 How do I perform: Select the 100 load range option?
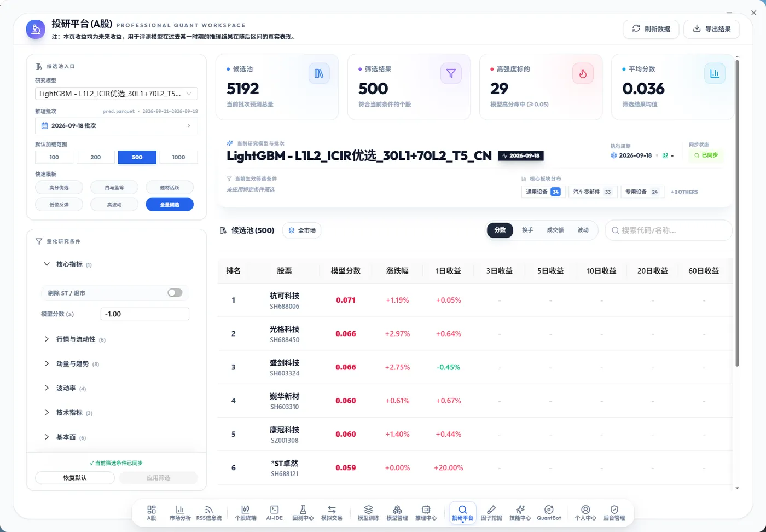tap(54, 157)
